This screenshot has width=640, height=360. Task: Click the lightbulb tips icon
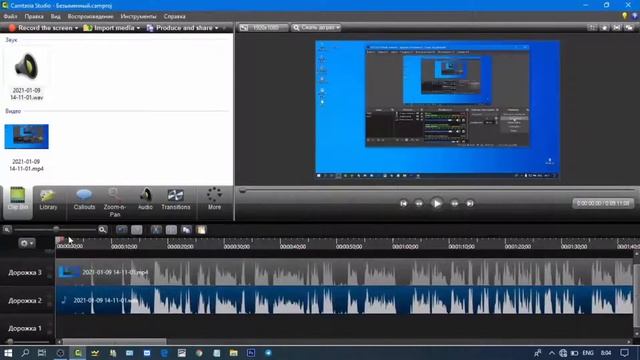pos(624,16)
